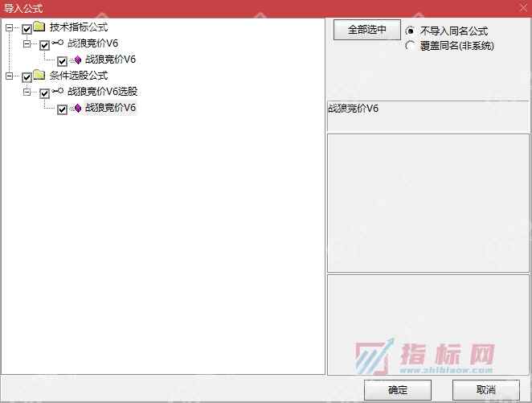Click the group icon beside 战狼竞价V6选股
Viewport: 532px width, 403px height.
58,91
